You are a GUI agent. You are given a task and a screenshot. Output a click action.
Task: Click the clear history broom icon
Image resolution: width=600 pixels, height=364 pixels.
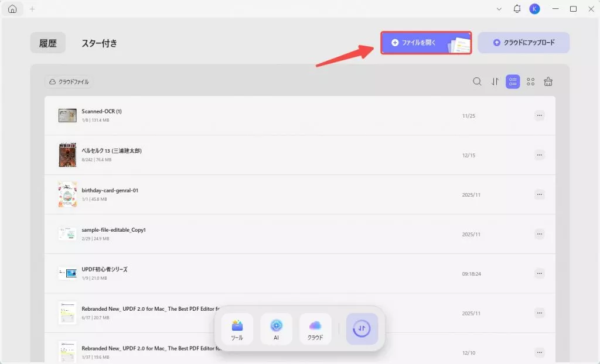[x=548, y=81]
